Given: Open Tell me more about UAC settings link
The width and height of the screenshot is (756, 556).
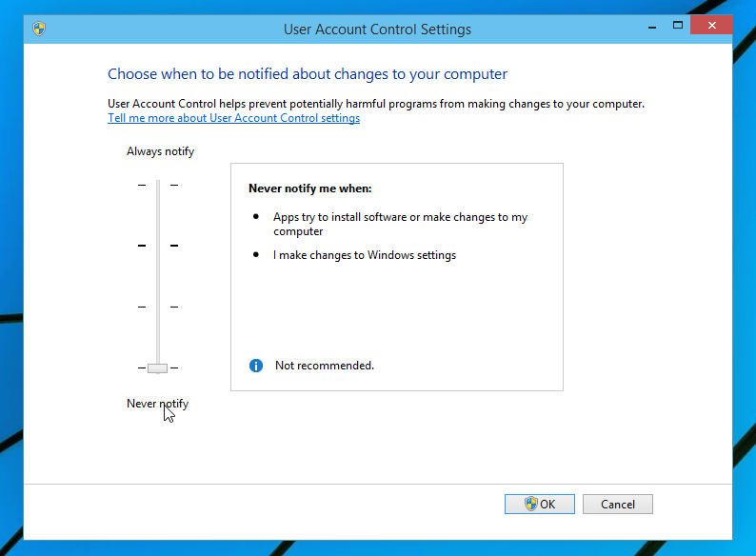Looking at the screenshot, I should coord(233,118).
